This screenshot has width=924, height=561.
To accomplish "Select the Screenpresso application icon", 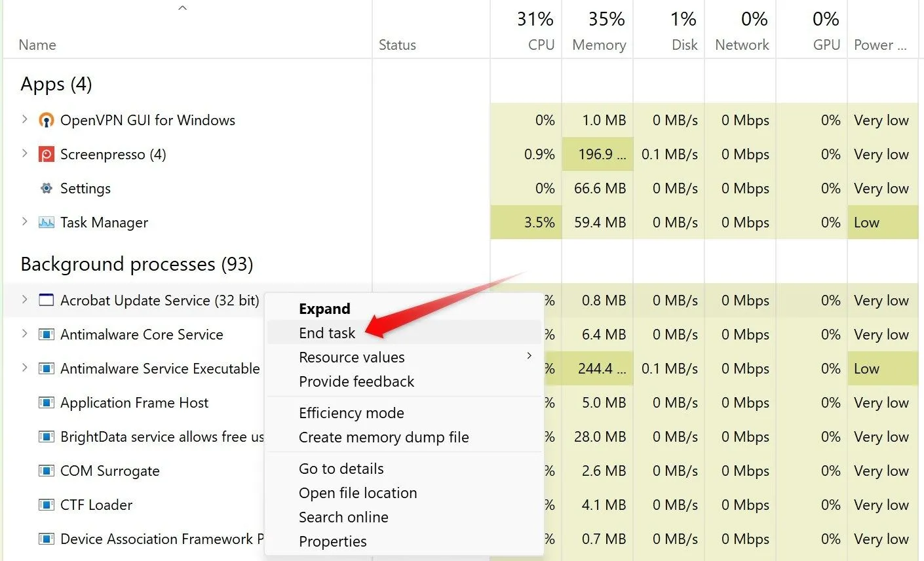I will (45, 154).
